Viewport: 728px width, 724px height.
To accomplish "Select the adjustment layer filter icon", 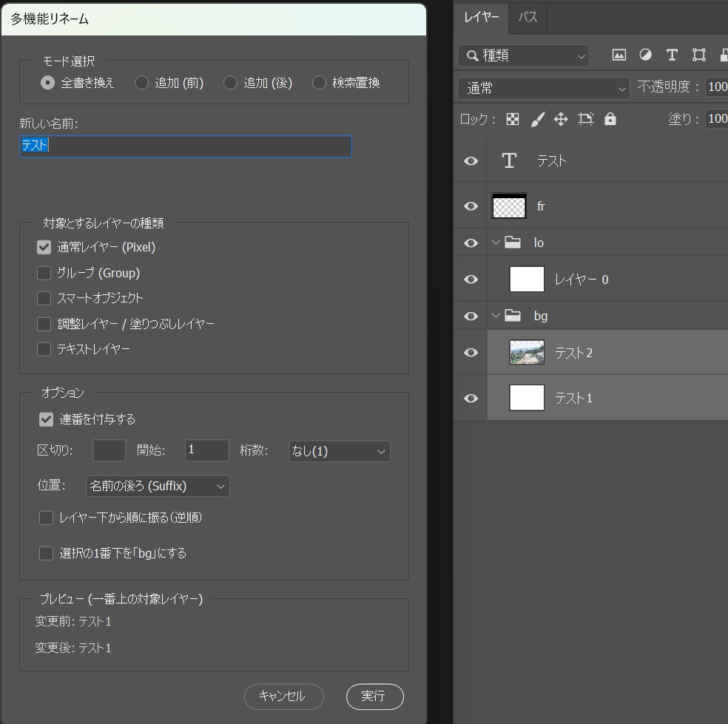I will tap(645, 55).
